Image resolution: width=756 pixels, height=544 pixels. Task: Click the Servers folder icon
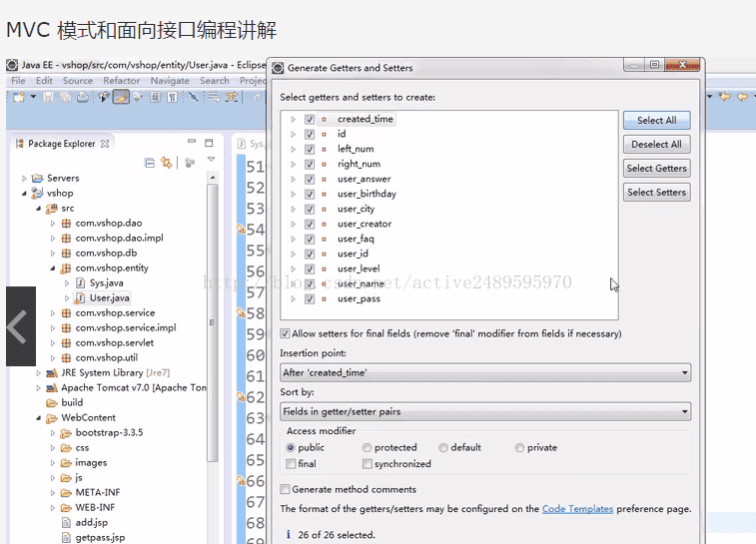click(37, 179)
